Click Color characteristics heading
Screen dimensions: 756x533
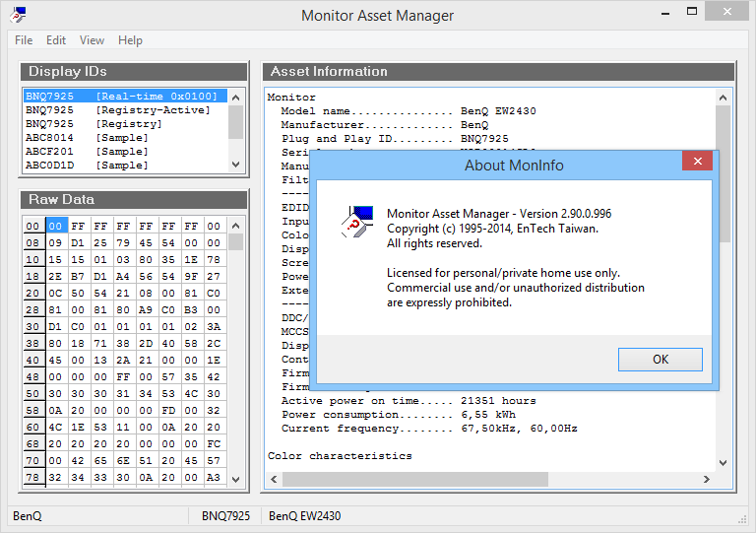click(340, 456)
